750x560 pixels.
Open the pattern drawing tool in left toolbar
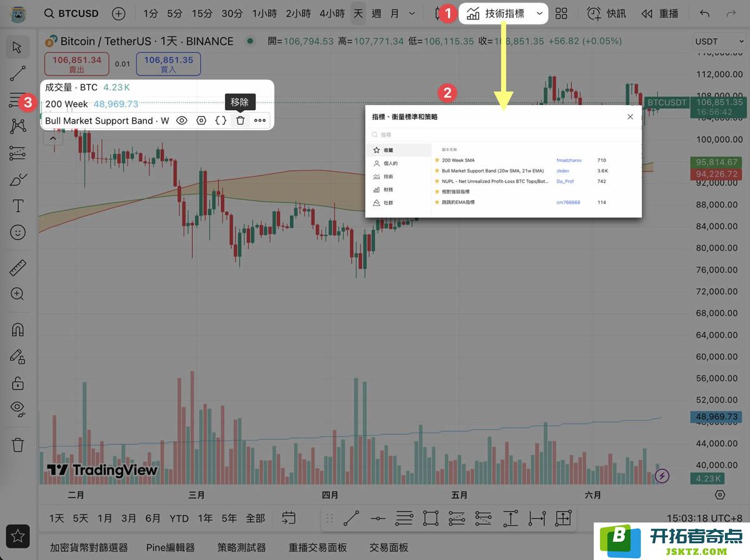[x=17, y=126]
